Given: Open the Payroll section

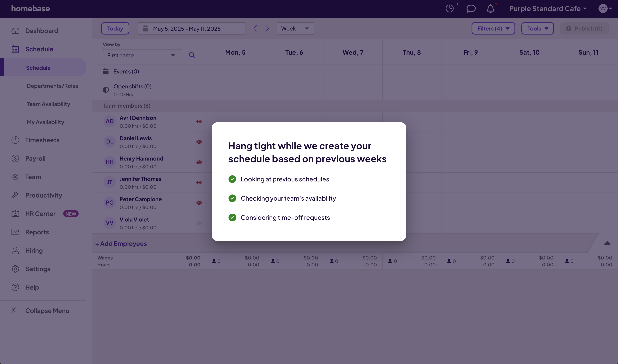Looking at the screenshot, I should [x=36, y=158].
